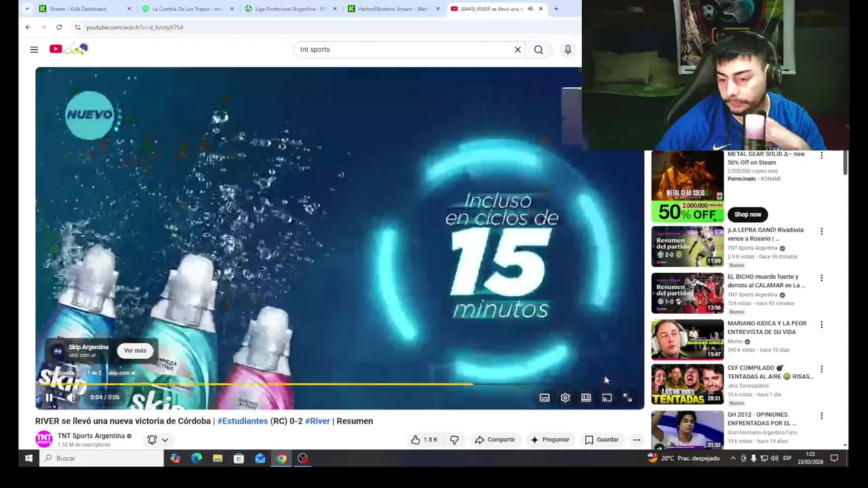The image size is (868, 488).
Task: Expand the notification bell subscription dropdown
Action: pyautogui.click(x=157, y=440)
